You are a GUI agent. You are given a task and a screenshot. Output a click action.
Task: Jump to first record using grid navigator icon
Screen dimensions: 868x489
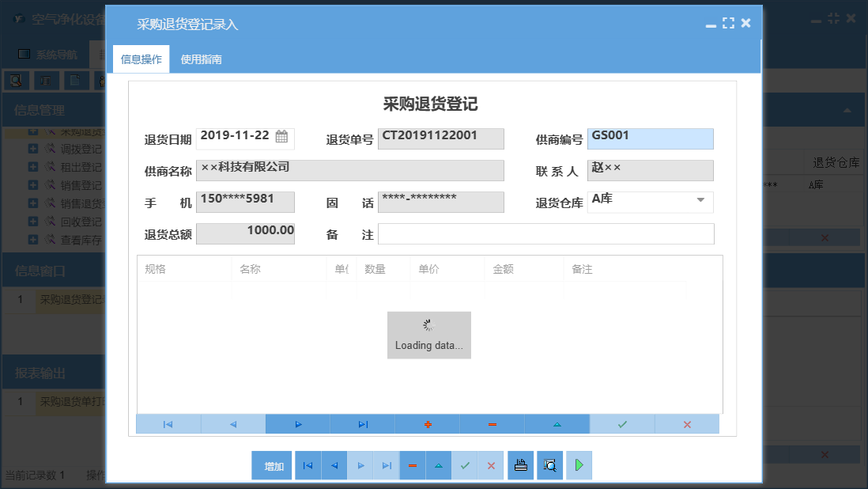(x=167, y=424)
